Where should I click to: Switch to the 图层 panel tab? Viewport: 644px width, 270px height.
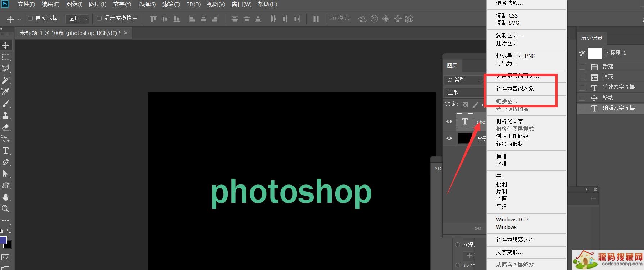tap(452, 66)
